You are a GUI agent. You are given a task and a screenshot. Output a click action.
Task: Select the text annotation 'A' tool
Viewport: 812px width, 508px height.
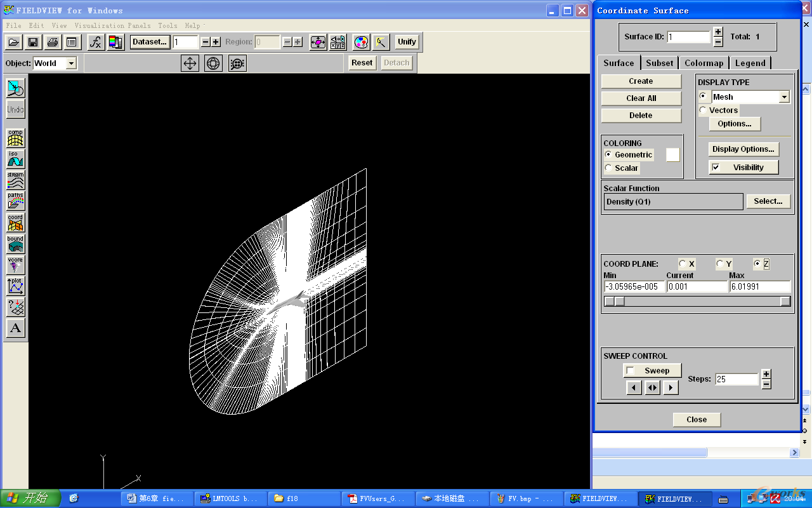pos(15,328)
